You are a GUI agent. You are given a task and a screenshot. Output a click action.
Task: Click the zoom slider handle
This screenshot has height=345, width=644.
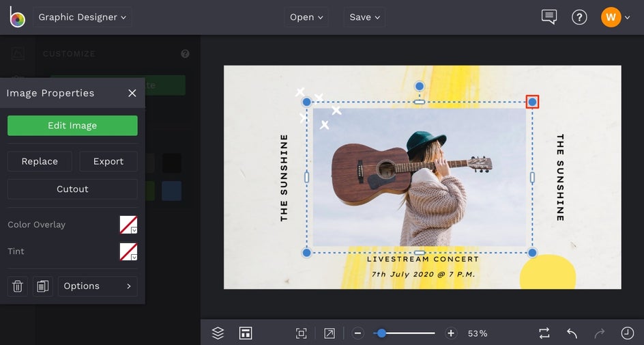[381, 333]
